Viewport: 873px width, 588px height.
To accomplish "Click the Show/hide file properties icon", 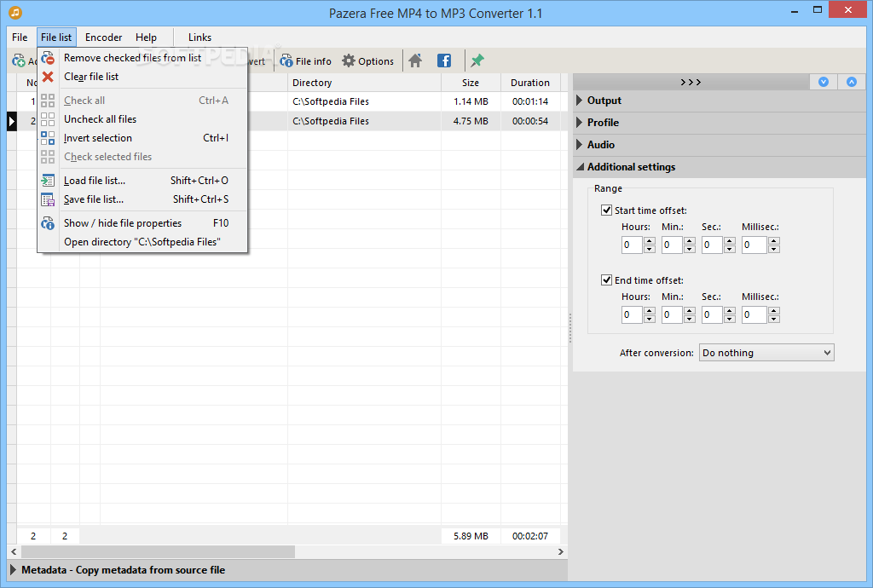I will (48, 223).
